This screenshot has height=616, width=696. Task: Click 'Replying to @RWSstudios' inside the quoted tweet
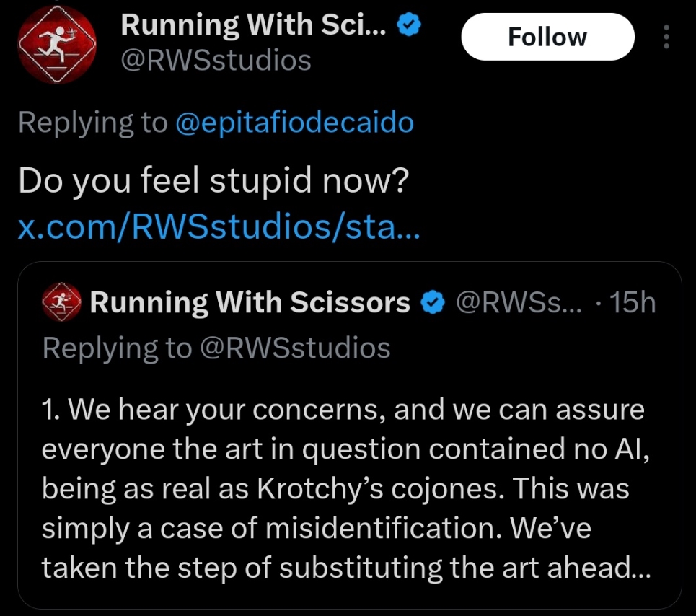(x=216, y=348)
